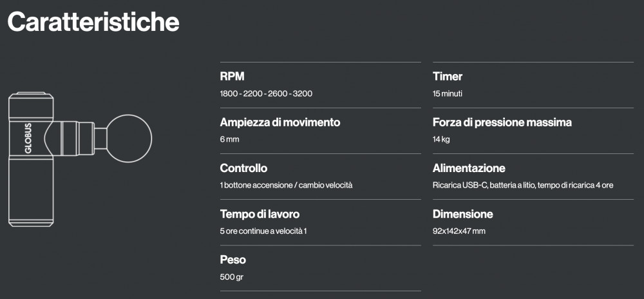Select the Ampiezza di movimento heading
Viewport: 644px width, 299px height.
(280, 122)
